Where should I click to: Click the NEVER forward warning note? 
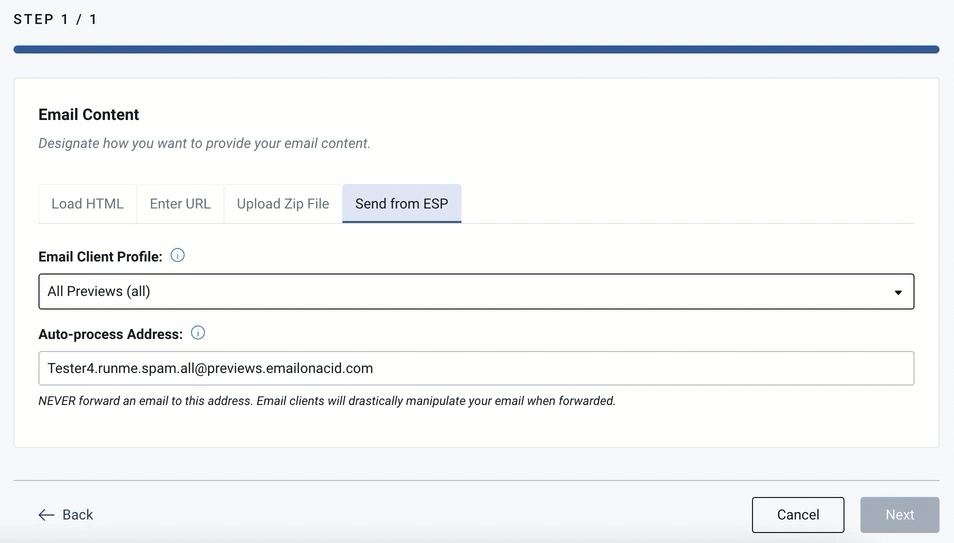[327, 401]
